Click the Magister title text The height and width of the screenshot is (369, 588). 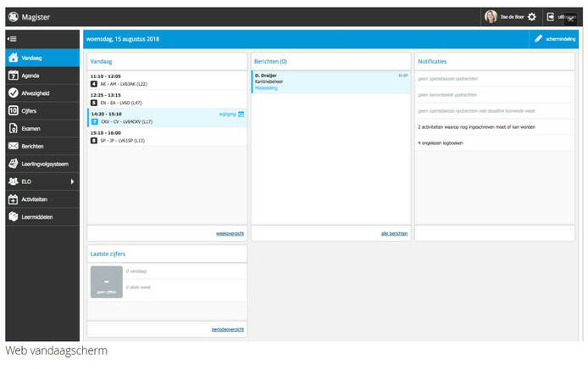pyautogui.click(x=36, y=17)
